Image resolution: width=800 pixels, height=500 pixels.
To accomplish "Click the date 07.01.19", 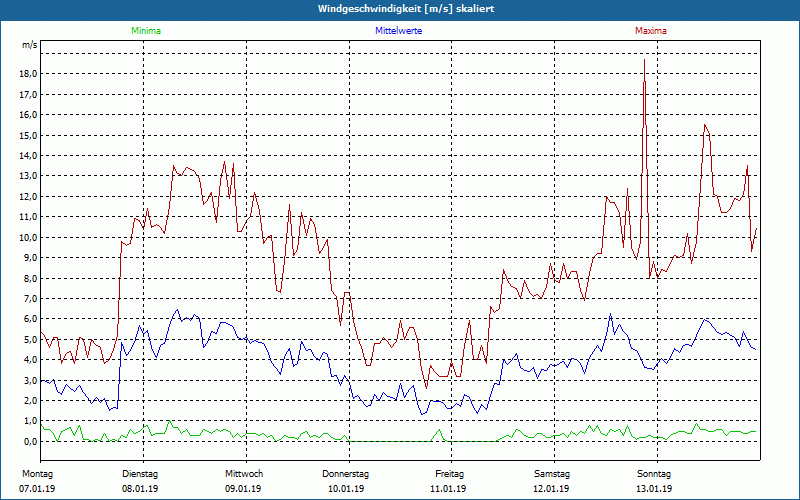I will [37, 488].
